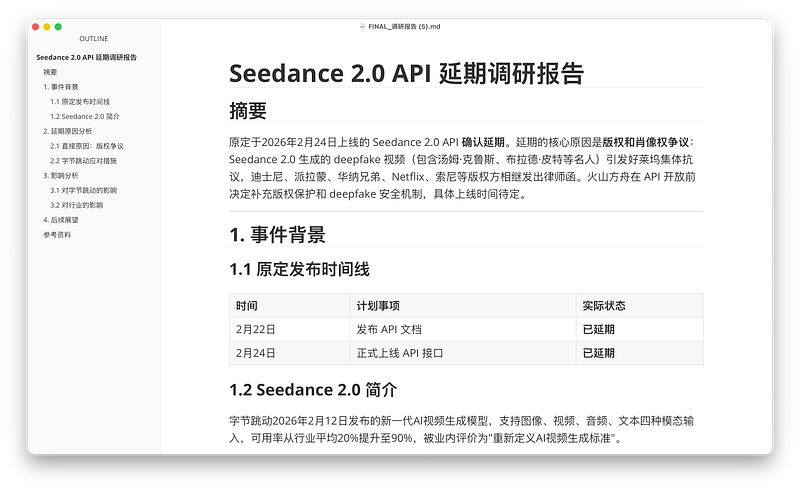
Task: Close the window with red button
Action: 36,27
